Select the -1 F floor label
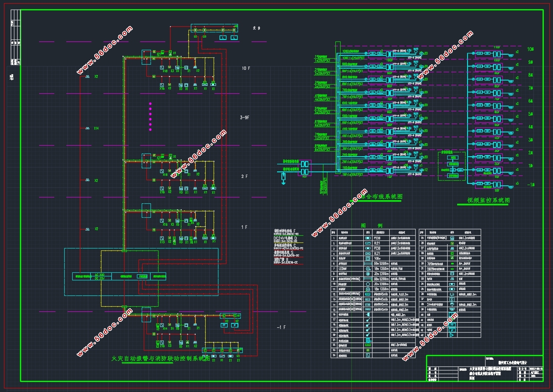The height and width of the screenshot is (392, 553). [x=281, y=327]
